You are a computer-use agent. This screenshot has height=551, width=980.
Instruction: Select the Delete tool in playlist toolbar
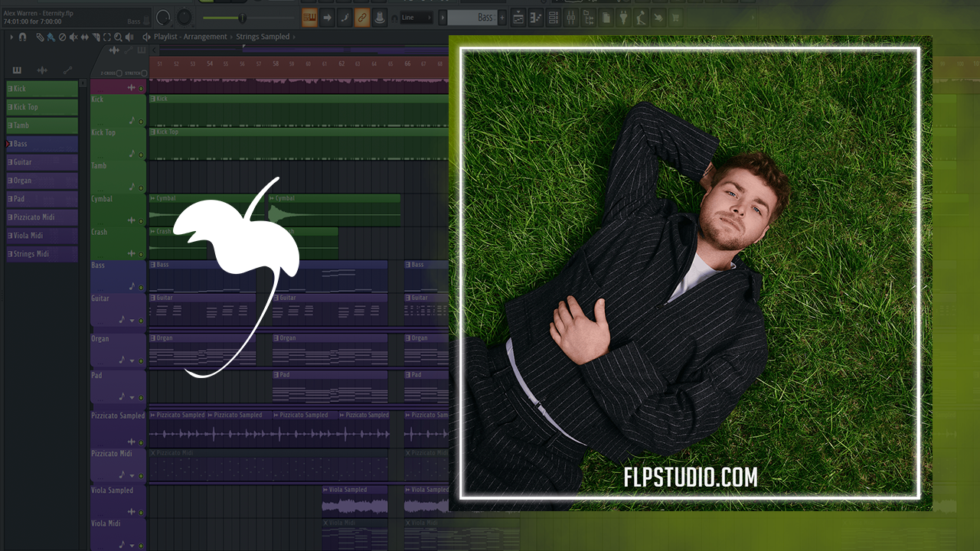(x=62, y=37)
